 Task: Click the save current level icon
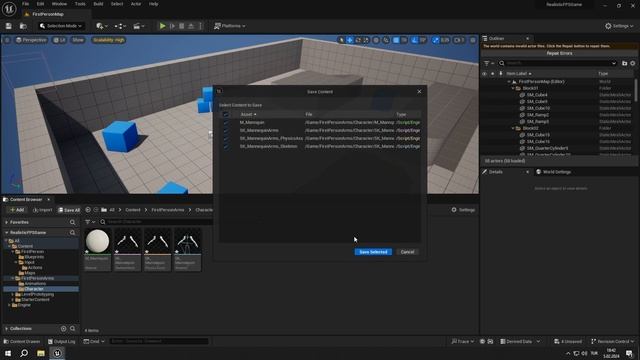point(9,26)
